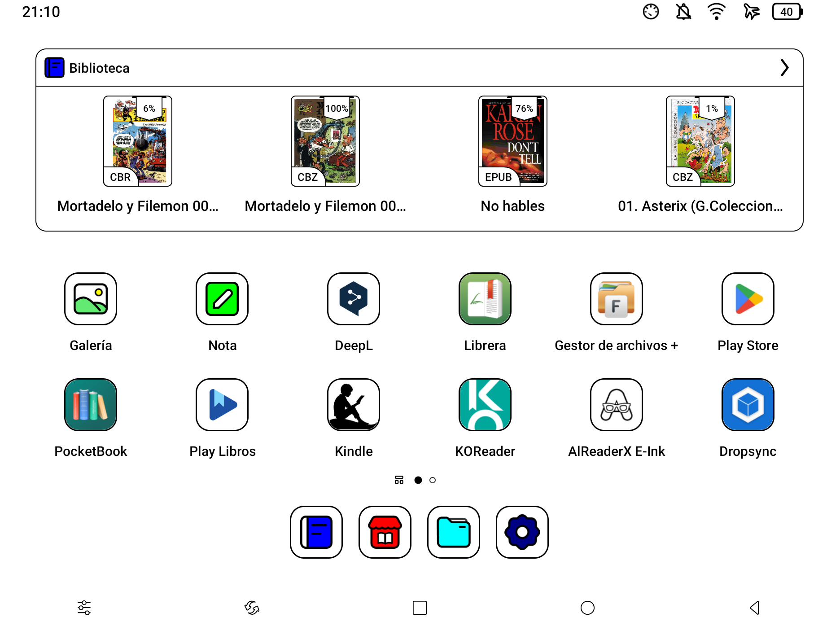Switch to the second home page dot
Screen dimensions: 840x630
(x=433, y=480)
